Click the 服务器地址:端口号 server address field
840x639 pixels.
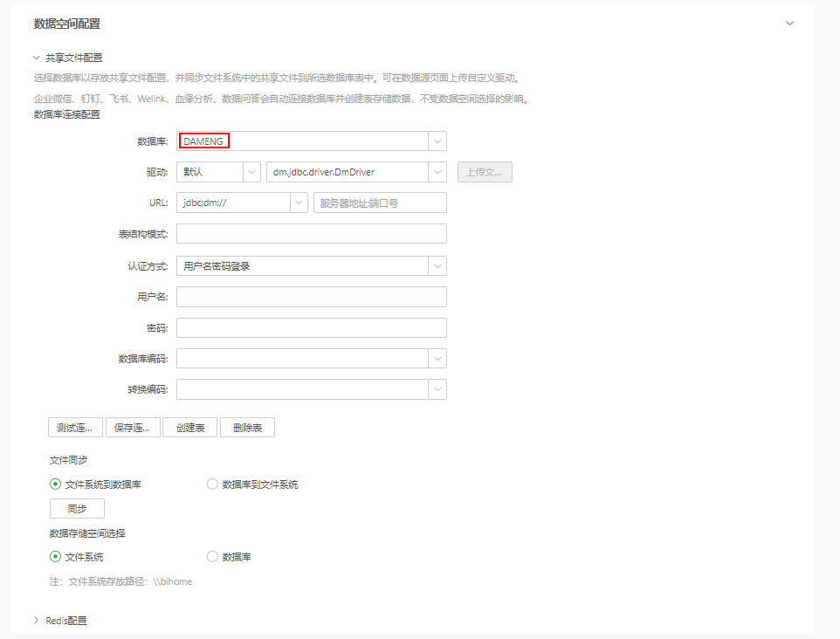380,202
